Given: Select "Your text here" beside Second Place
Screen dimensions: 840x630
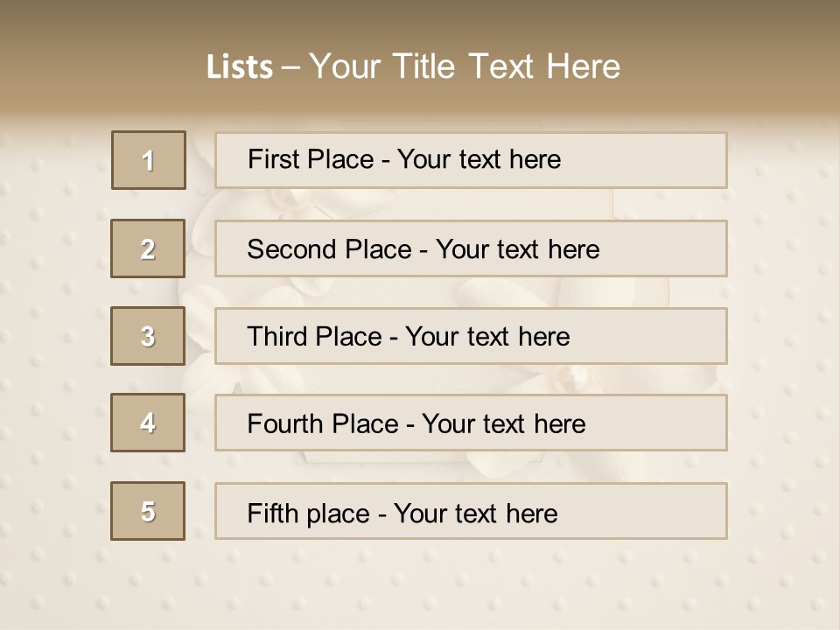Looking at the screenshot, I should point(517,249).
